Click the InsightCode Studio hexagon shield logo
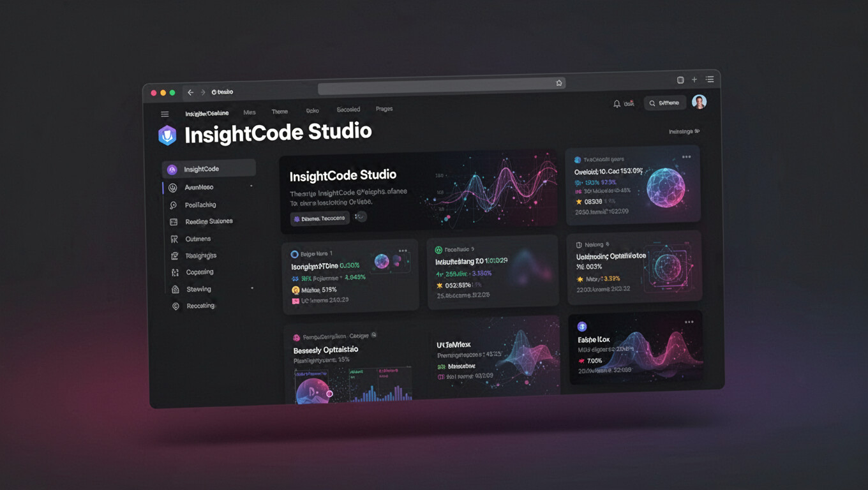This screenshot has width=868, height=490. pos(167,135)
